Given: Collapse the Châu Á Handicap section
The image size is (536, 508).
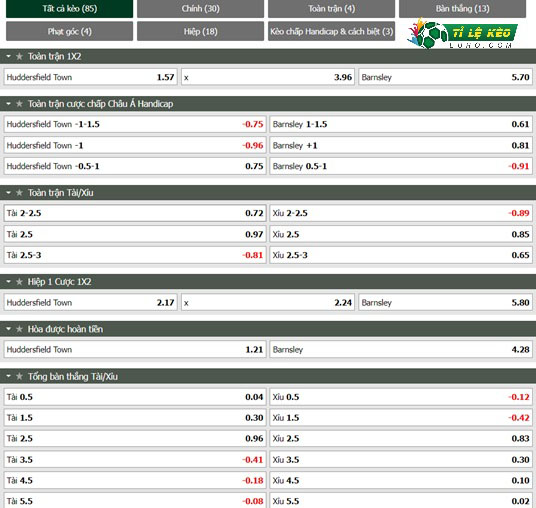Looking at the screenshot, I should pos(9,104).
